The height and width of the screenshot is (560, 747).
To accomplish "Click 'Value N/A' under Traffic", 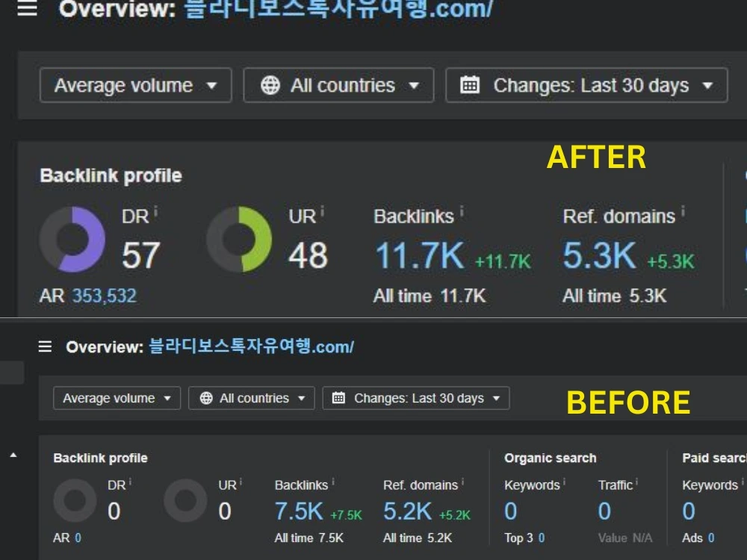I will [625, 538].
